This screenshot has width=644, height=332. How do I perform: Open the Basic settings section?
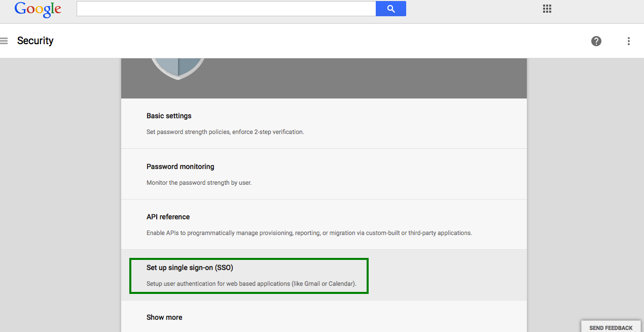point(169,116)
